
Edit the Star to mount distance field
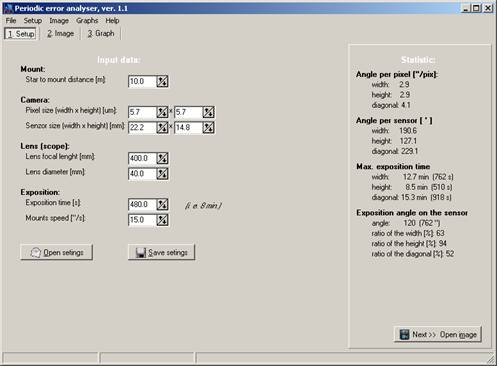(x=142, y=81)
